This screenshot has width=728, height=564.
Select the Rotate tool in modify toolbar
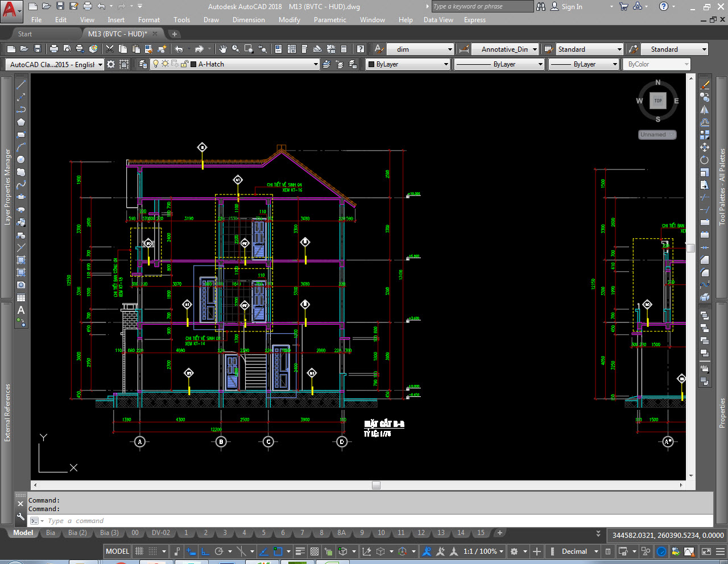[x=705, y=160]
